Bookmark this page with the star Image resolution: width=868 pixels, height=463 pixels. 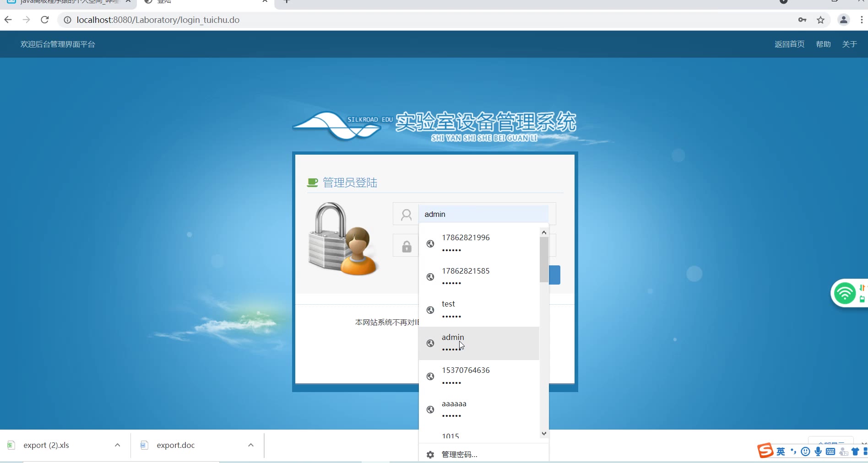[x=820, y=20]
